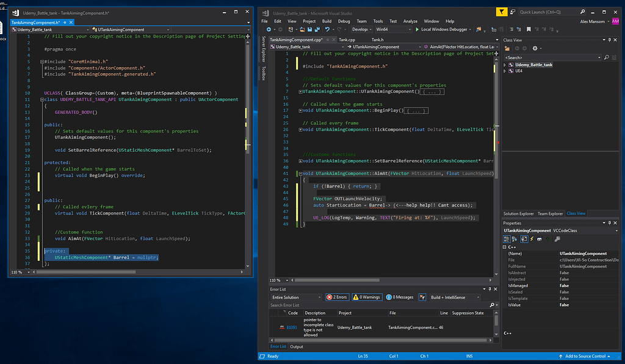Select the Events lightning icon in Properties

[532, 238]
